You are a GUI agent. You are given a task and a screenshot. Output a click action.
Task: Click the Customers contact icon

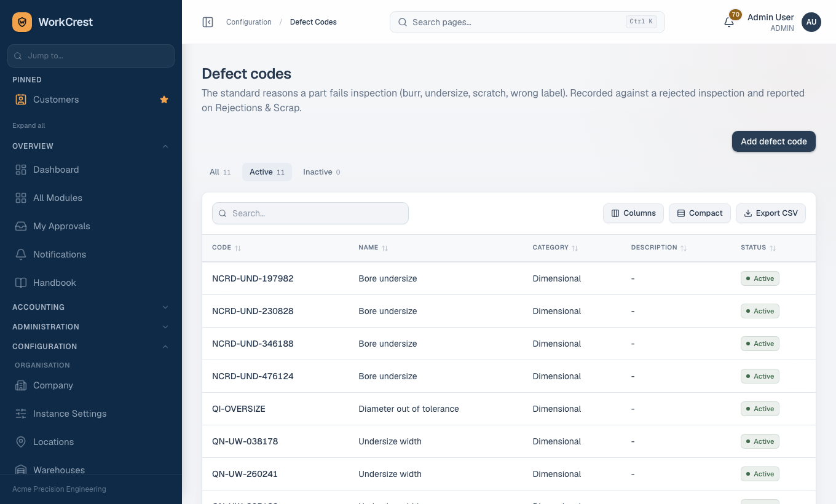pos(21,100)
